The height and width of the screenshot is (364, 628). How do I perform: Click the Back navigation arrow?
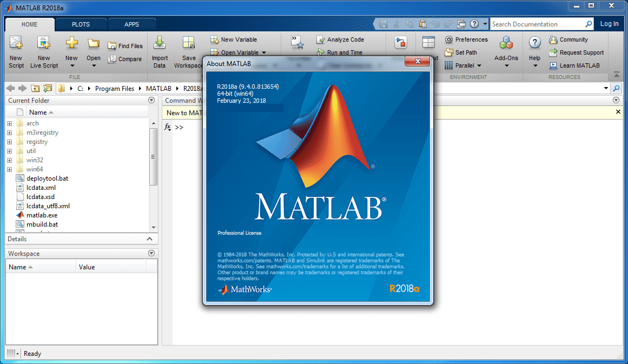point(11,88)
